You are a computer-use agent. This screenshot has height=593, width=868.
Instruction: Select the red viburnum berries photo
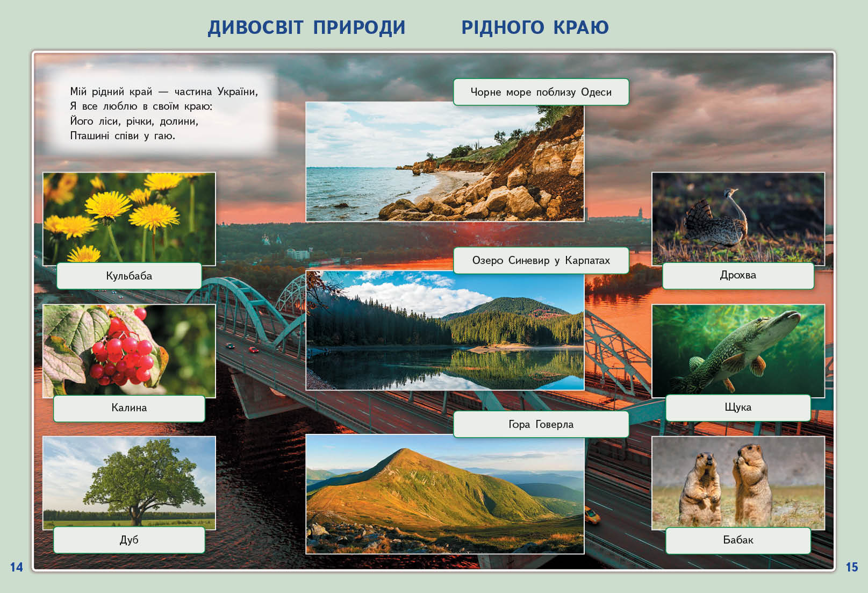click(x=129, y=349)
